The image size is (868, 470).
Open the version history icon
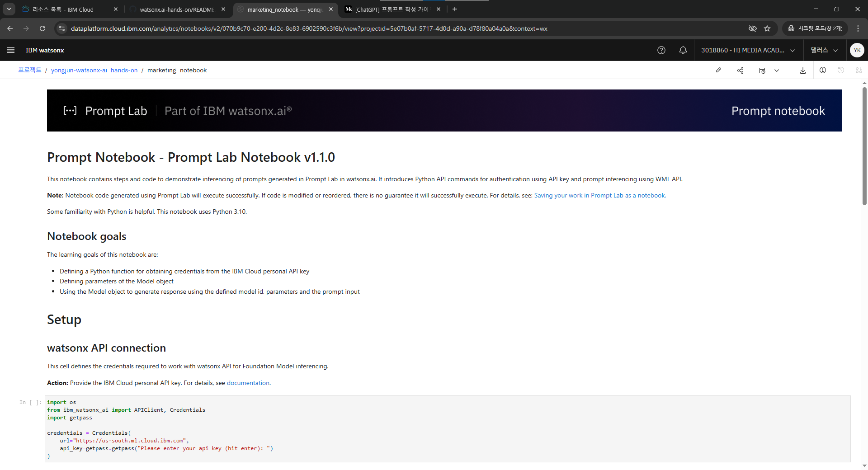pyautogui.click(x=841, y=70)
